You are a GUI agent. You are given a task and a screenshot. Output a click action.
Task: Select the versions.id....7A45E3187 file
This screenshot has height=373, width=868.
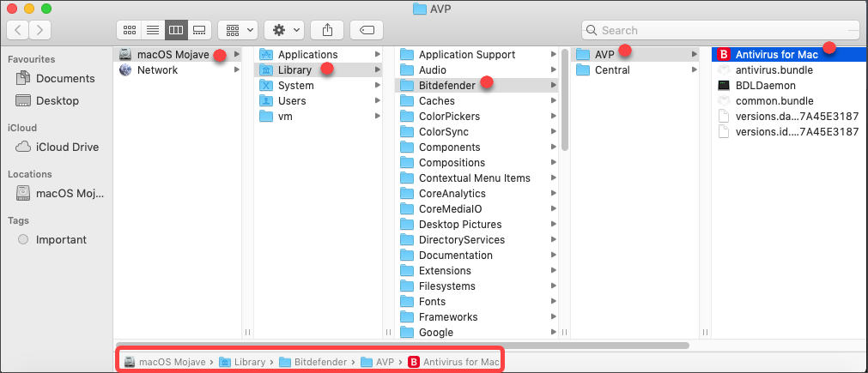tap(789, 131)
